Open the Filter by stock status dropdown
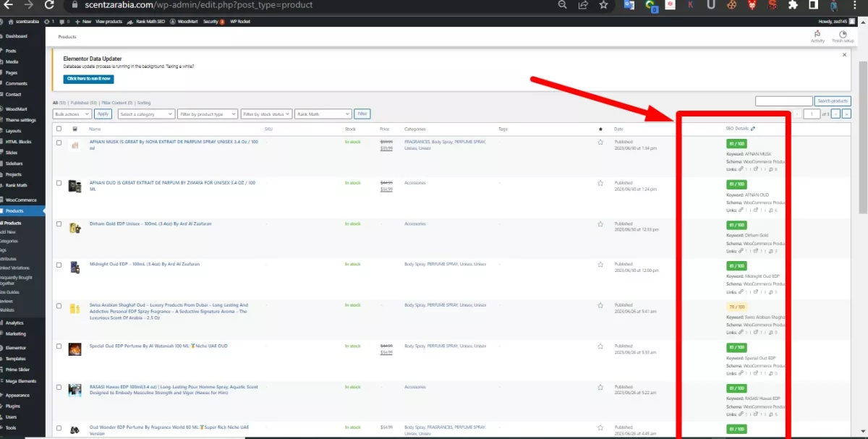This screenshot has width=868, height=439. click(265, 114)
